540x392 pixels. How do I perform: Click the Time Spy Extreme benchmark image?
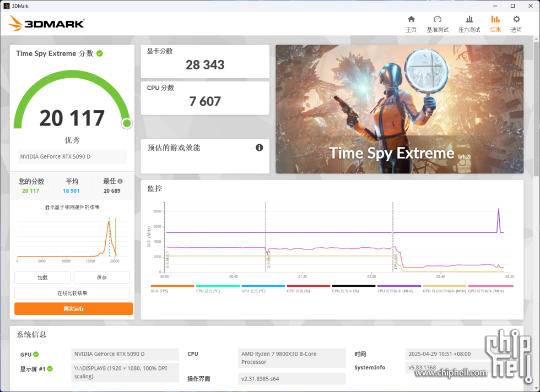click(399, 109)
